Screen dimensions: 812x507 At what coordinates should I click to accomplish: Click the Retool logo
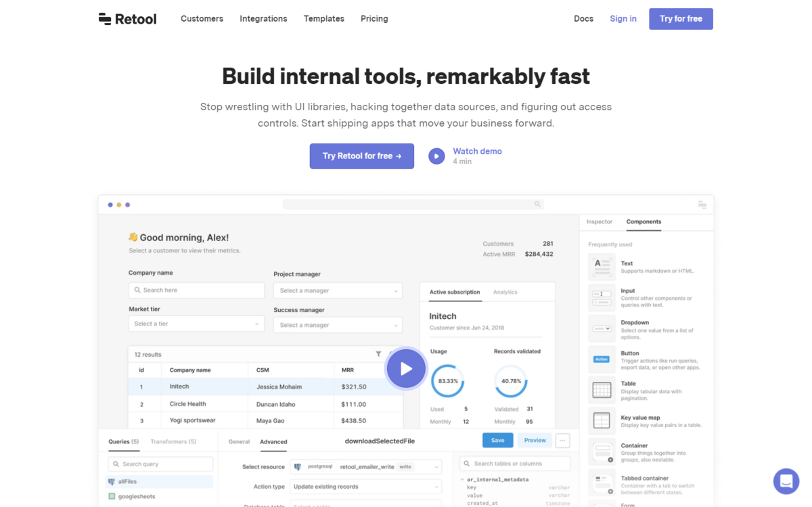pyautogui.click(x=127, y=19)
